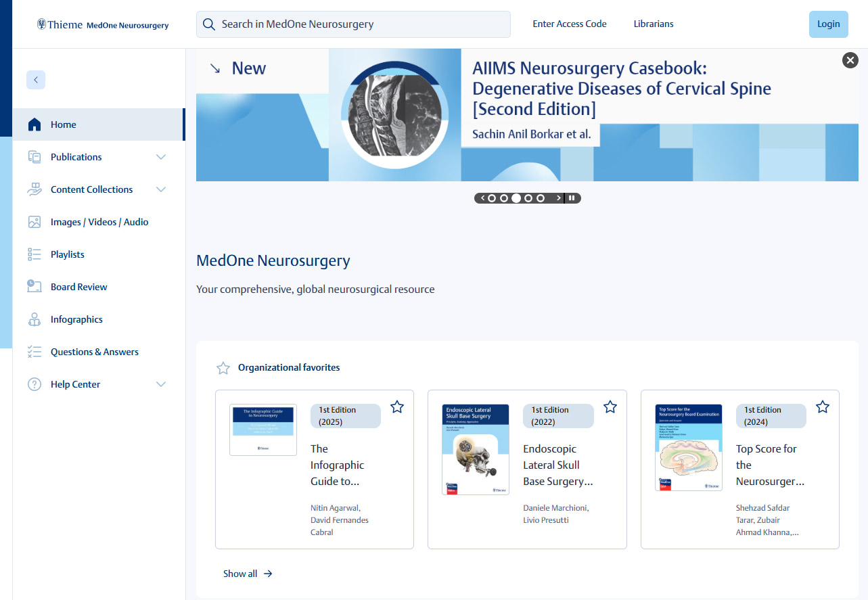
Task: Select the first carousel slide dot
Action: pos(492,198)
